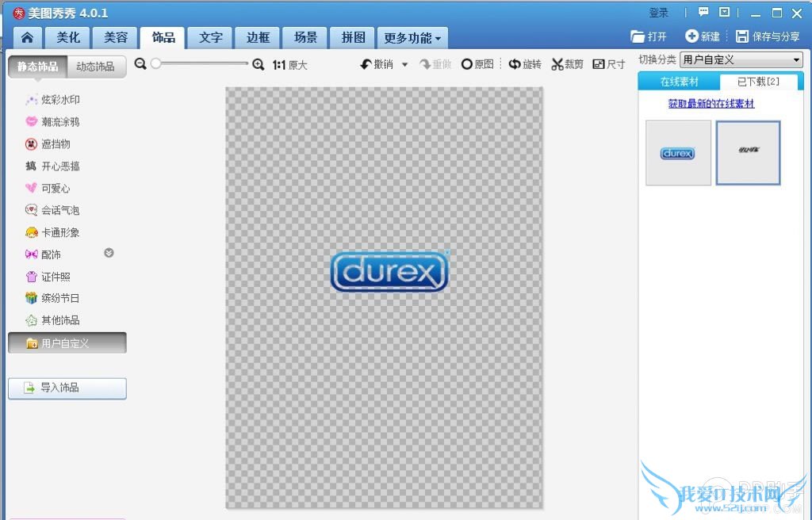The width and height of the screenshot is (812, 520).
Task: Open 潮流涂鸦 sticker category
Action: click(53, 122)
